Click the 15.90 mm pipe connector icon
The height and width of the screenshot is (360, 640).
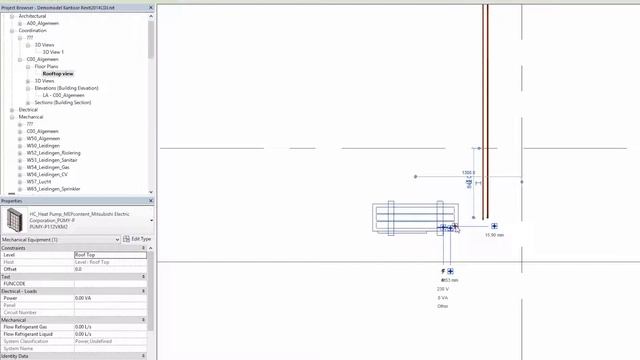coord(494,226)
